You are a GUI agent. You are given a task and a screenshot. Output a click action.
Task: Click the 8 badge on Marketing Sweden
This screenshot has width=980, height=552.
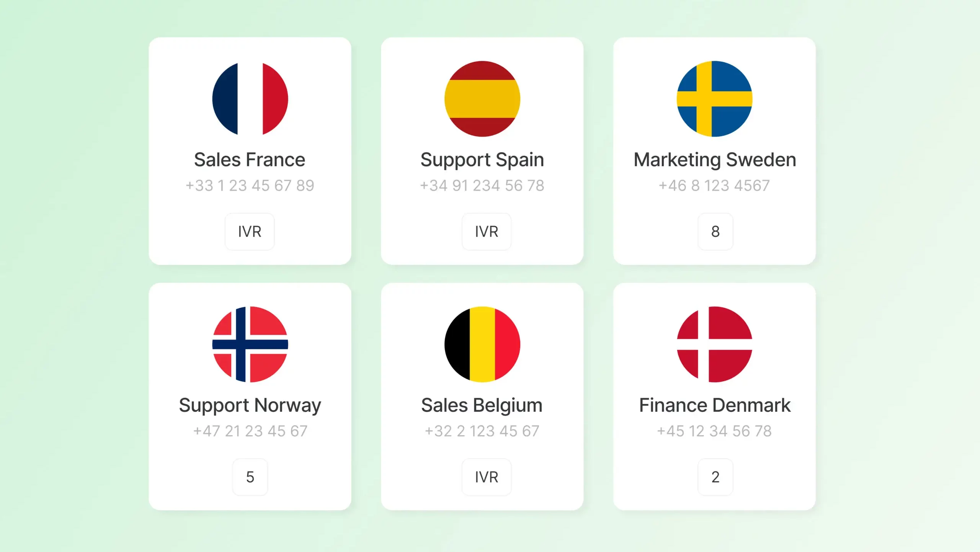(715, 232)
